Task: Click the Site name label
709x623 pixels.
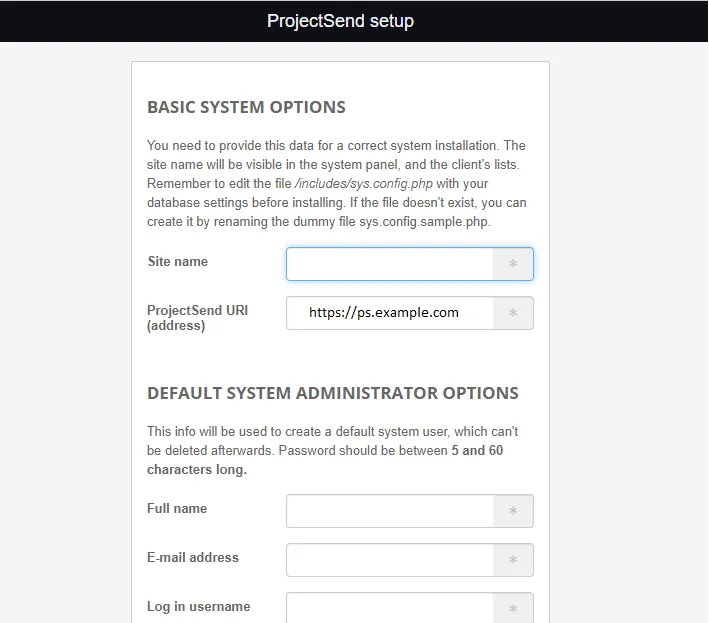Action: (x=178, y=261)
